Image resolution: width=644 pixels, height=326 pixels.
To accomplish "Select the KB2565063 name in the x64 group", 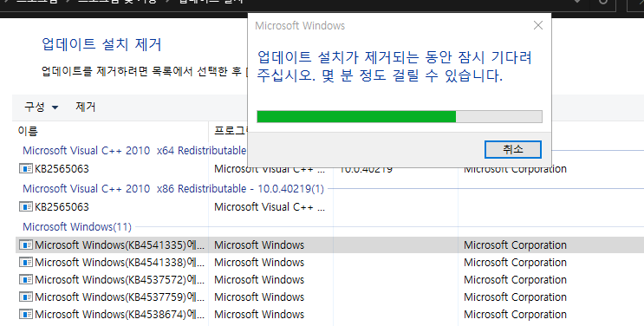I will pos(62,168).
